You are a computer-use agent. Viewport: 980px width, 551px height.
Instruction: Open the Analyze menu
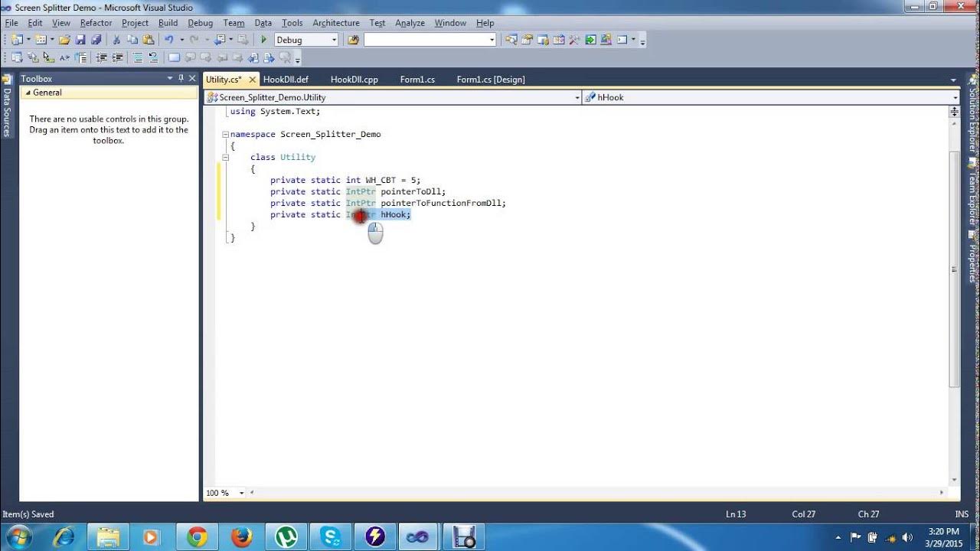pyautogui.click(x=410, y=23)
